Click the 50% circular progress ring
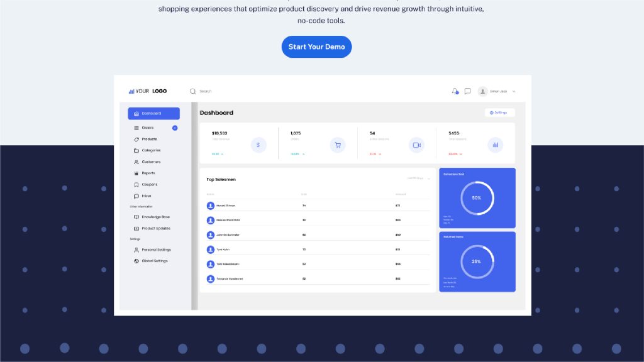Viewport: 644px width, 362px height. click(477, 198)
